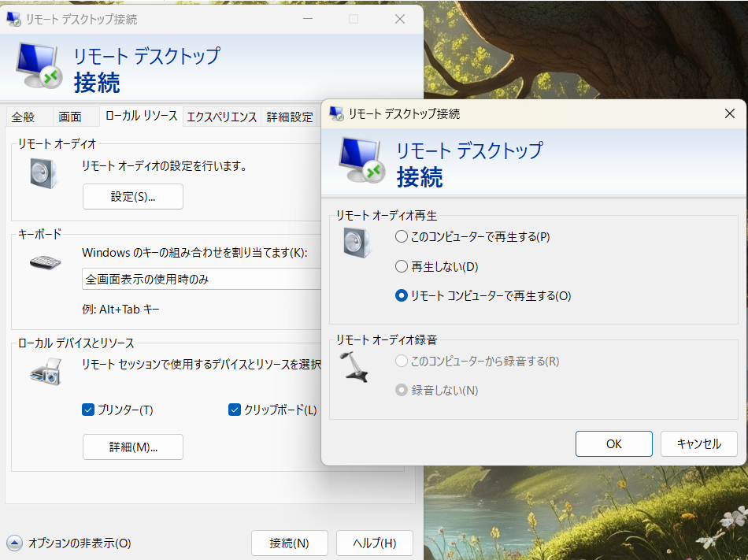Uncheck the プリンター checkbox

(88, 410)
